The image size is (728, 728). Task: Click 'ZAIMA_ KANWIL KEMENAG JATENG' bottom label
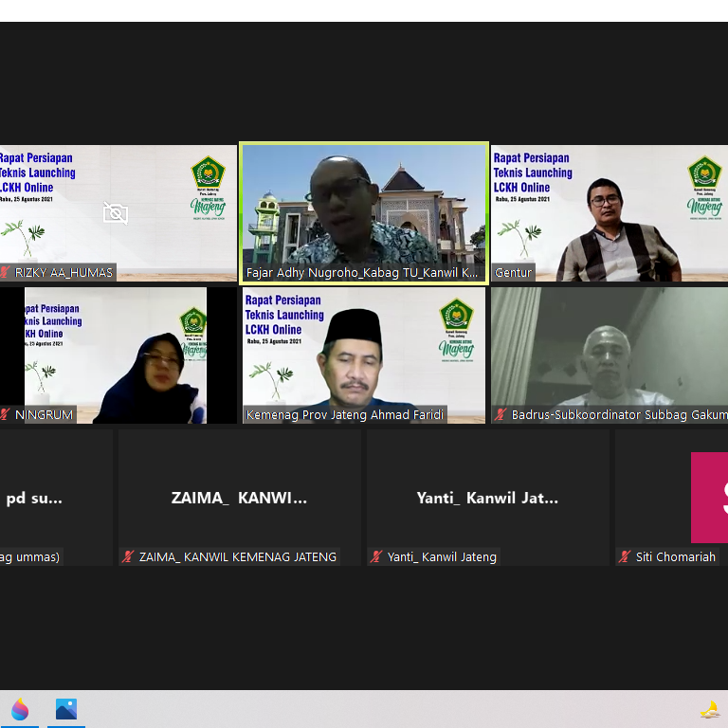(x=238, y=556)
